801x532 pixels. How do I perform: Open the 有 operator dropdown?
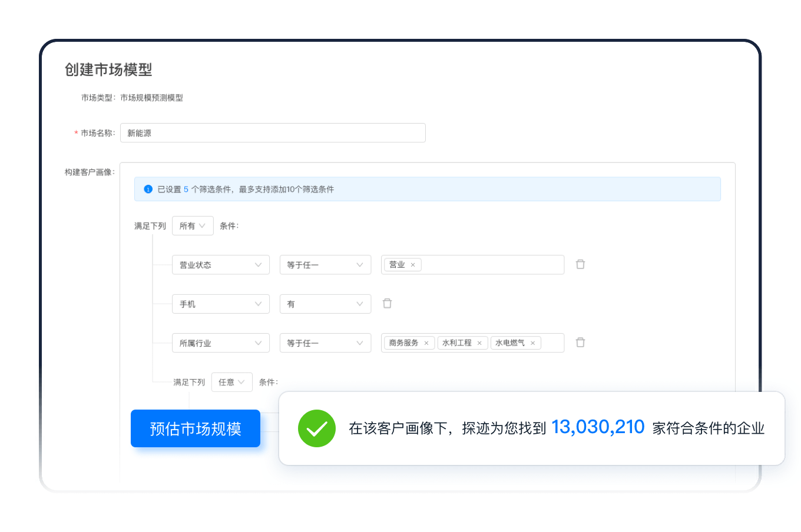(x=325, y=304)
